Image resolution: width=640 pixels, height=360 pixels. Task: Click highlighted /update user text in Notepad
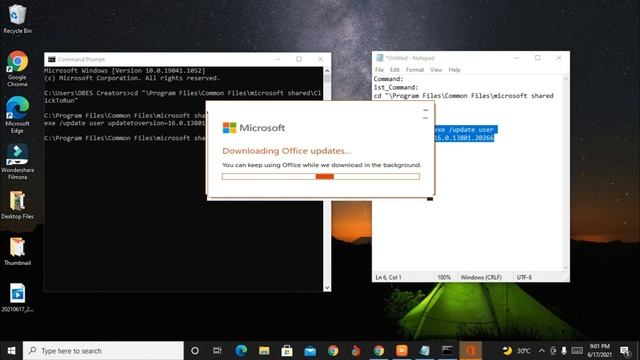pos(466,129)
